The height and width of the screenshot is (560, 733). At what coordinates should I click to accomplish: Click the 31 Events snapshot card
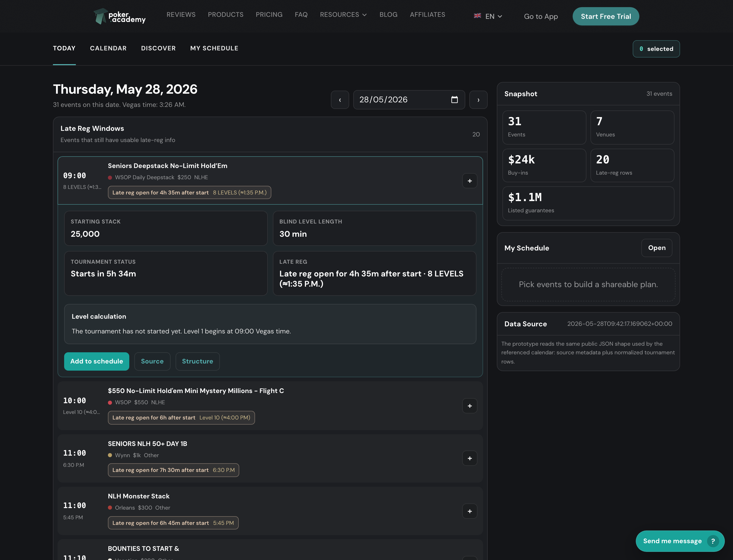544,127
